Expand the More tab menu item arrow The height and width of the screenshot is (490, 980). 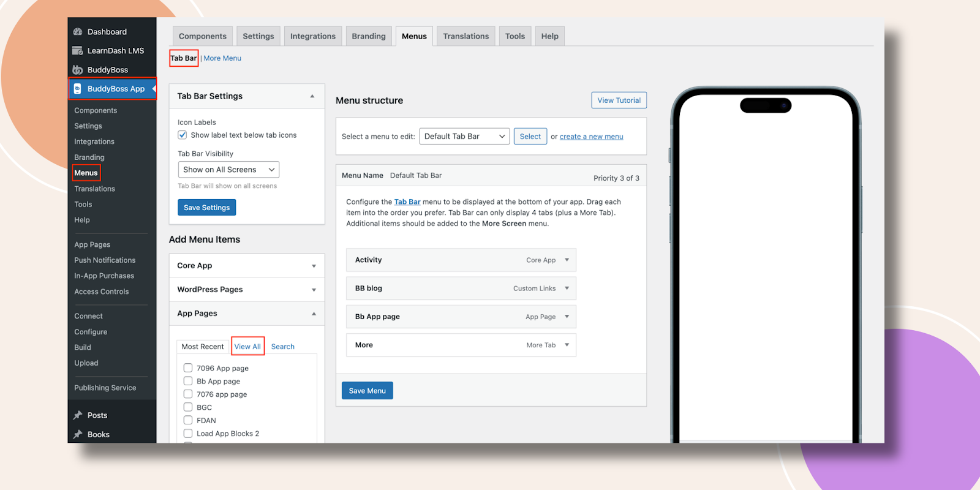(x=567, y=345)
